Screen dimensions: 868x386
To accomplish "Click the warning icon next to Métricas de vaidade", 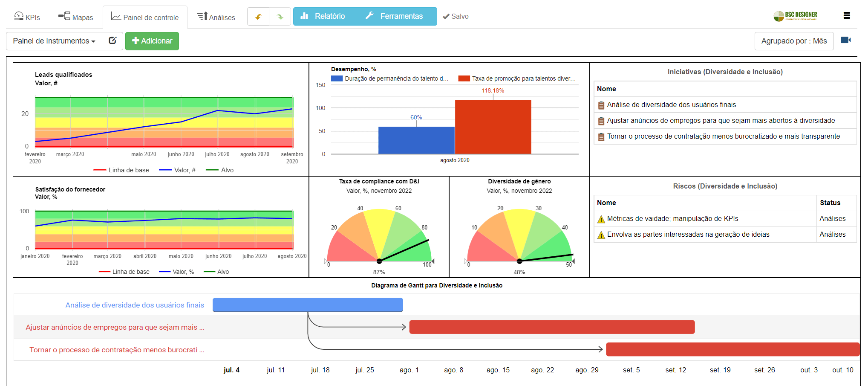I will [x=601, y=218].
